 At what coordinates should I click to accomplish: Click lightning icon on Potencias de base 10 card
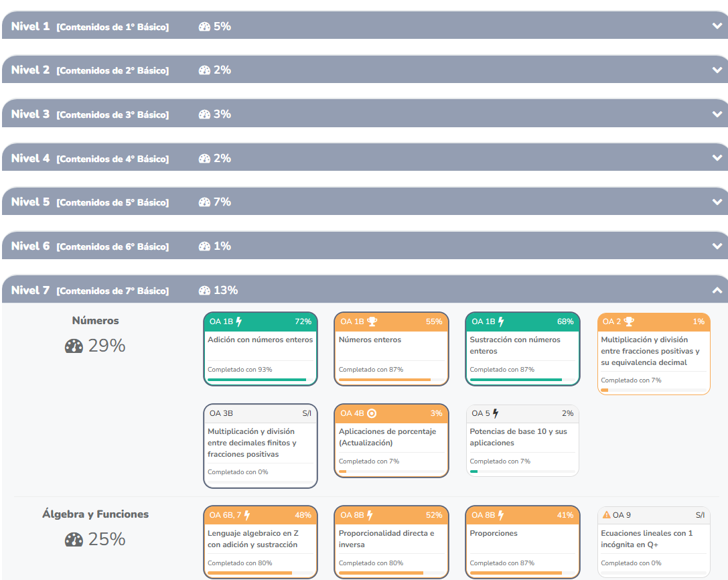pyautogui.click(x=496, y=413)
